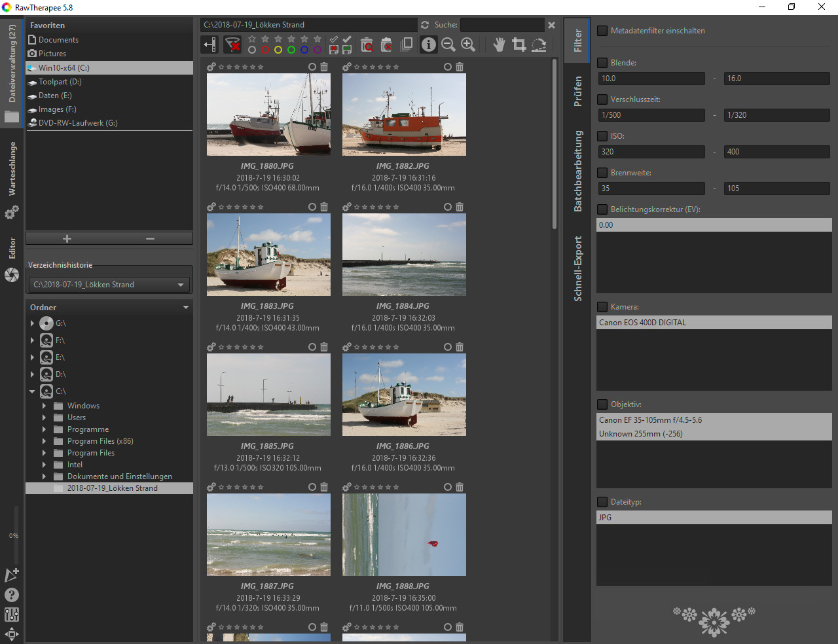Show edited images checkmark filter

(x=347, y=39)
